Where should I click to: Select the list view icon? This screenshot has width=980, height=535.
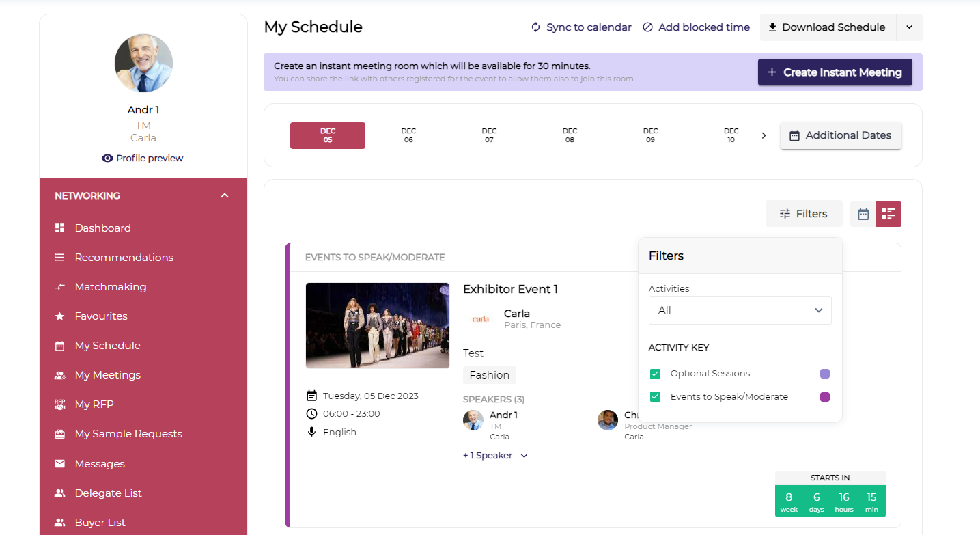tap(888, 214)
